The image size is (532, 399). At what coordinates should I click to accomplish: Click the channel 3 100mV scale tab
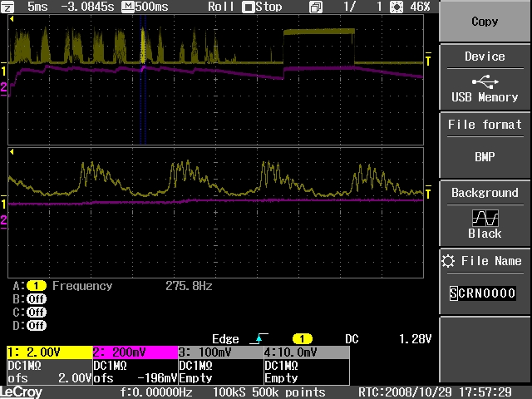click(x=220, y=352)
